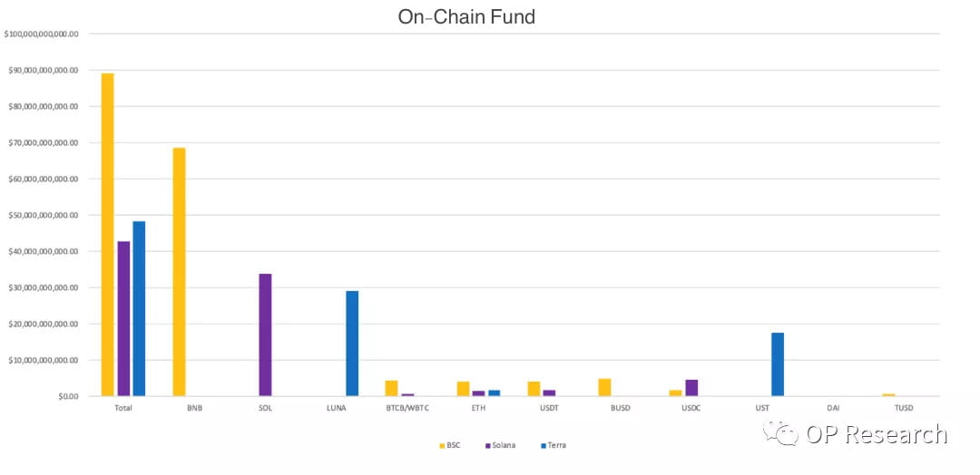This screenshot has width=980, height=475.
Task: Select the tall yellow BNB bar
Action: click(x=179, y=272)
